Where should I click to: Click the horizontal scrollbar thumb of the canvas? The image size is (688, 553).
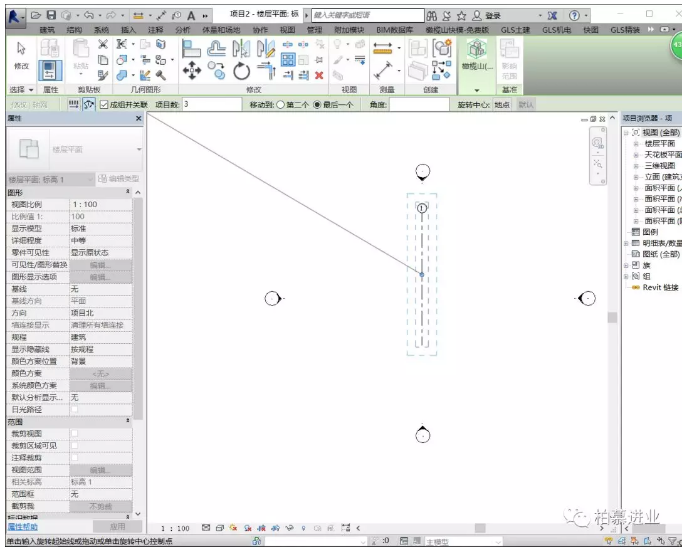tap(480, 528)
